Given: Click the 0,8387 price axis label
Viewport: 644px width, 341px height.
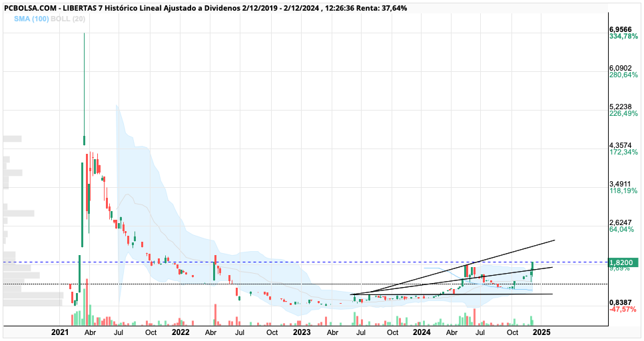Looking at the screenshot, I should (621, 302).
